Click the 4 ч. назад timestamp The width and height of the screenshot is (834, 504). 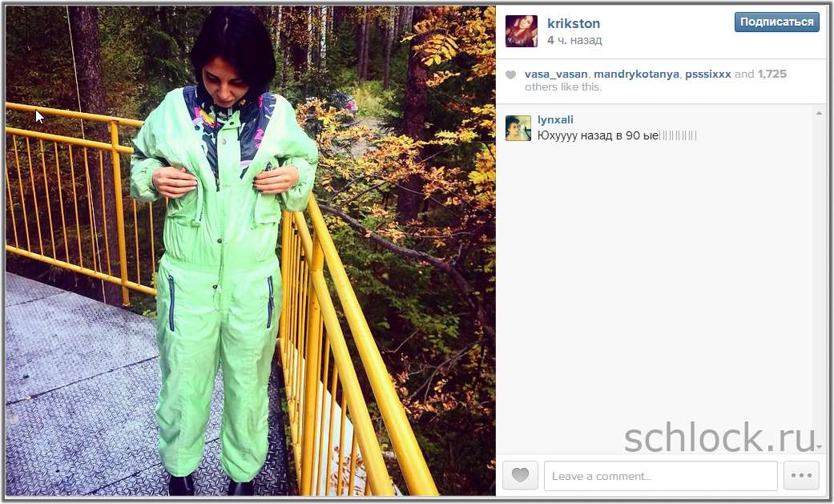(574, 40)
